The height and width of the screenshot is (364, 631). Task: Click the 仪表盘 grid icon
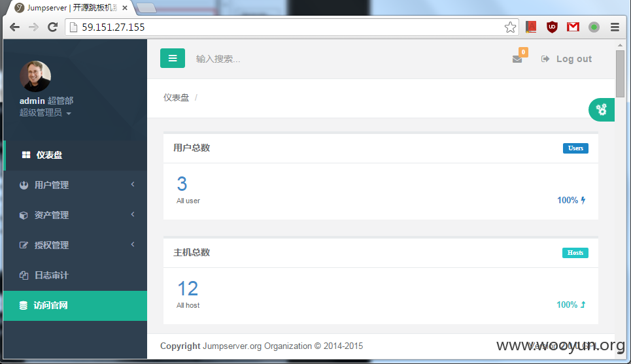[x=26, y=155]
